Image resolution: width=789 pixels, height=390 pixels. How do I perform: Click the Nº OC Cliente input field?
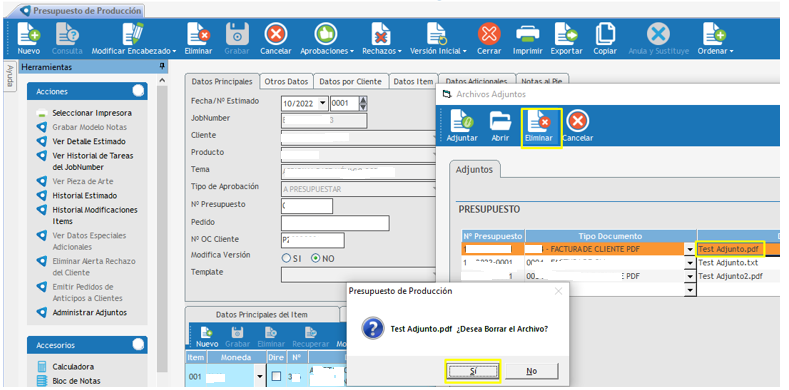coord(313,240)
